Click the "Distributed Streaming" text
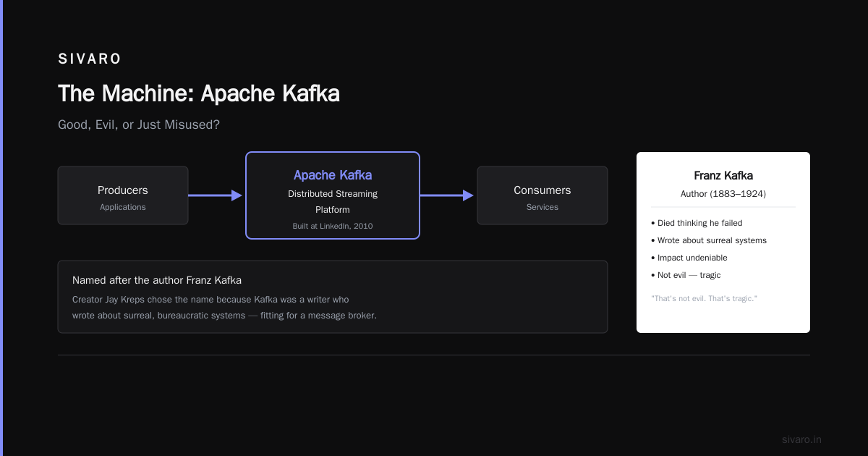868x456 pixels. 333,194
